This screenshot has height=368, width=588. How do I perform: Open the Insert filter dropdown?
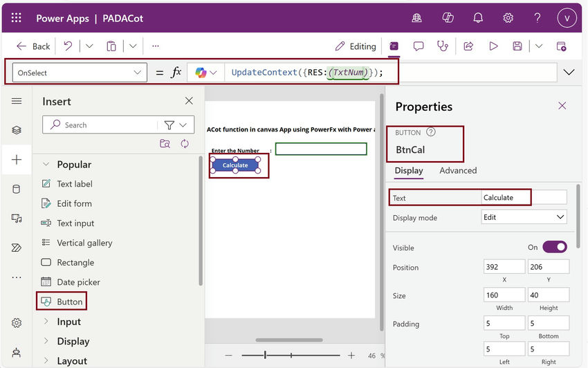tap(176, 125)
